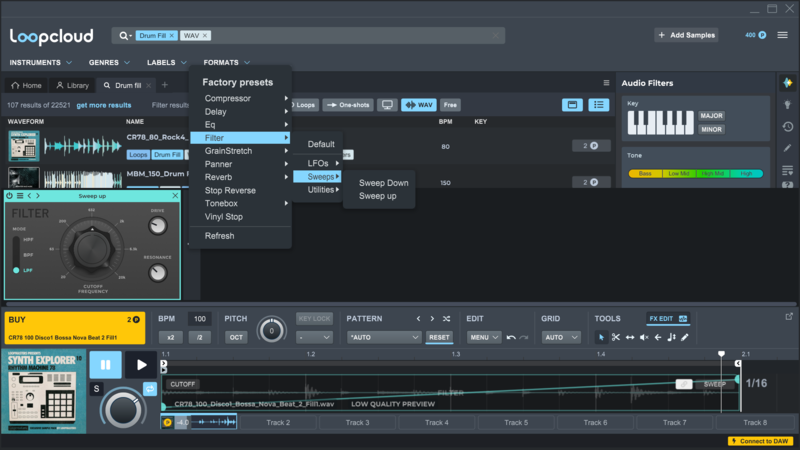Click Connect to DAW button

(x=760, y=441)
